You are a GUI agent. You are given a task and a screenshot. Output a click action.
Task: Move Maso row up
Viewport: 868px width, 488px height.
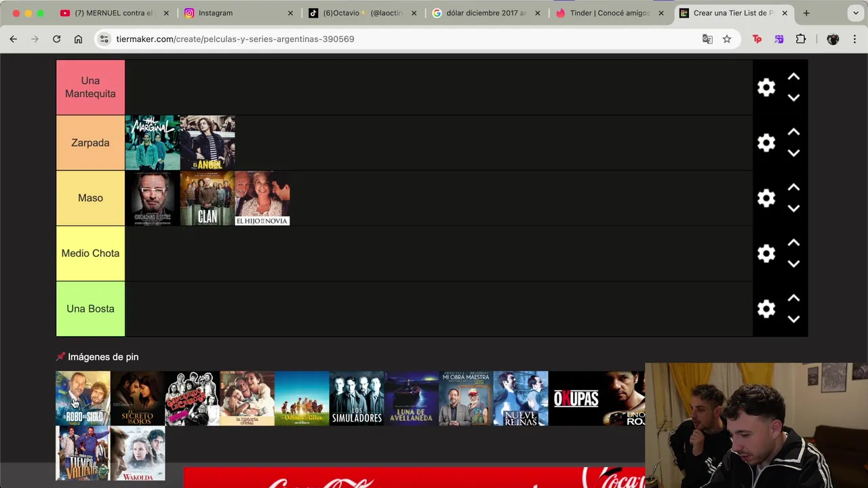(793, 188)
